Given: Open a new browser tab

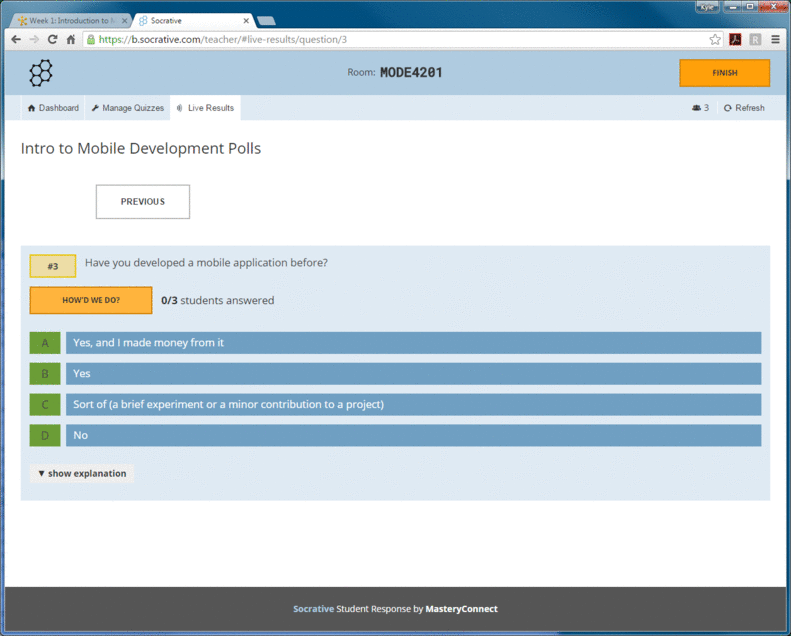Looking at the screenshot, I should tap(266, 21).
